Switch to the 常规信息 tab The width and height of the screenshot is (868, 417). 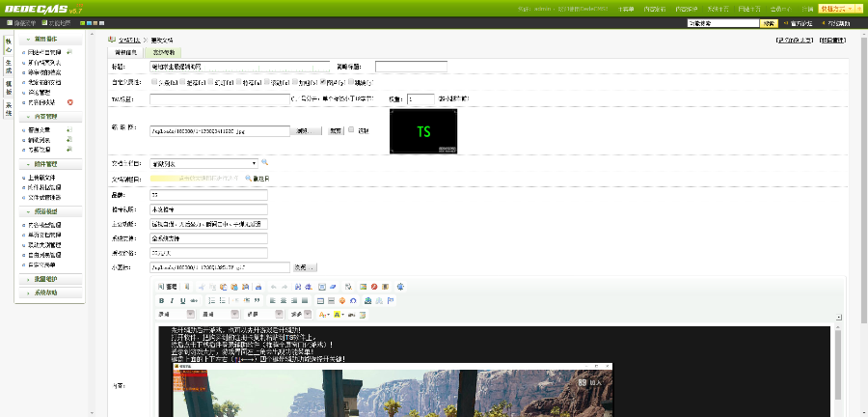125,53
